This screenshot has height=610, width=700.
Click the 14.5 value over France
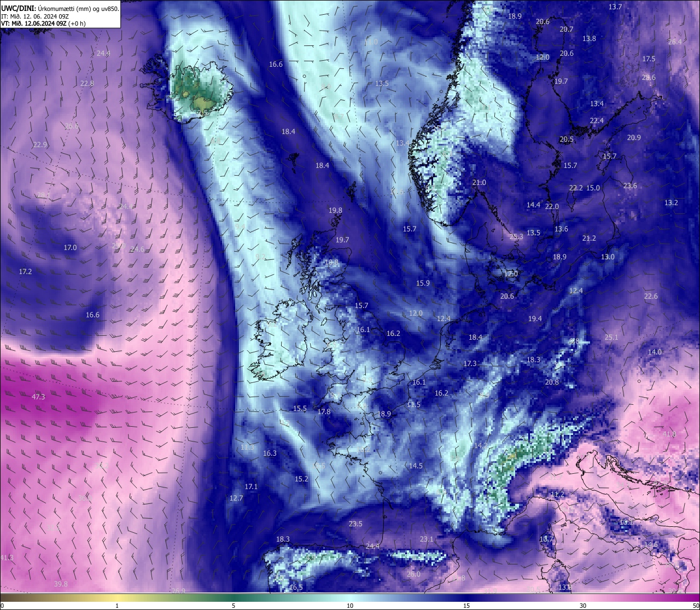tap(416, 466)
